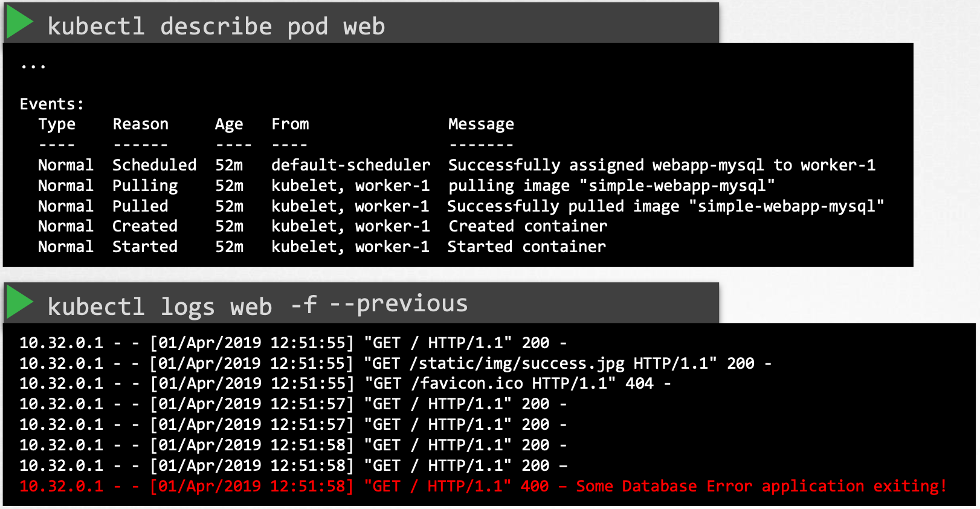This screenshot has width=980, height=509.
Task: Click the 'Created container' message
Action: [527, 226]
